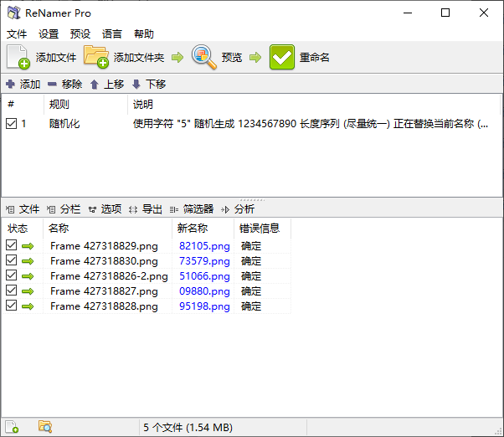Toggle checkbox for Frame 427318828.png
The width and height of the screenshot is (504, 437).
11,306
